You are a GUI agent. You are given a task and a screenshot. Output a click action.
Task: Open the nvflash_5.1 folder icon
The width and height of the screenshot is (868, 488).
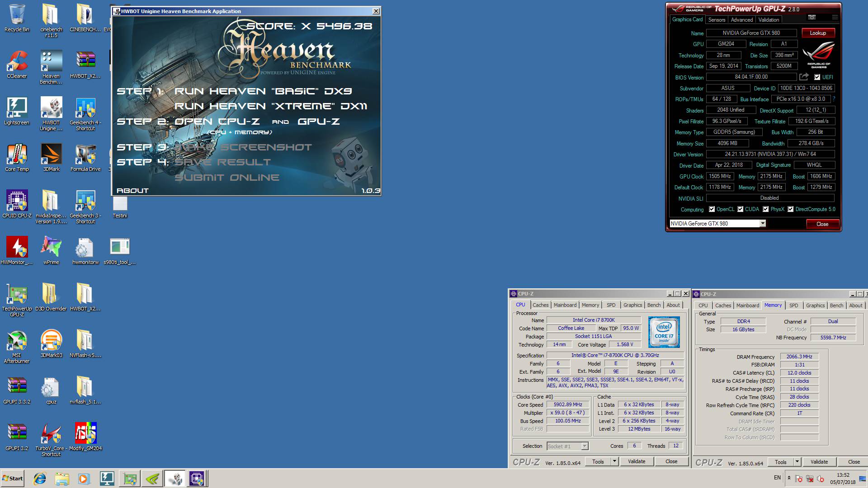tap(85, 390)
